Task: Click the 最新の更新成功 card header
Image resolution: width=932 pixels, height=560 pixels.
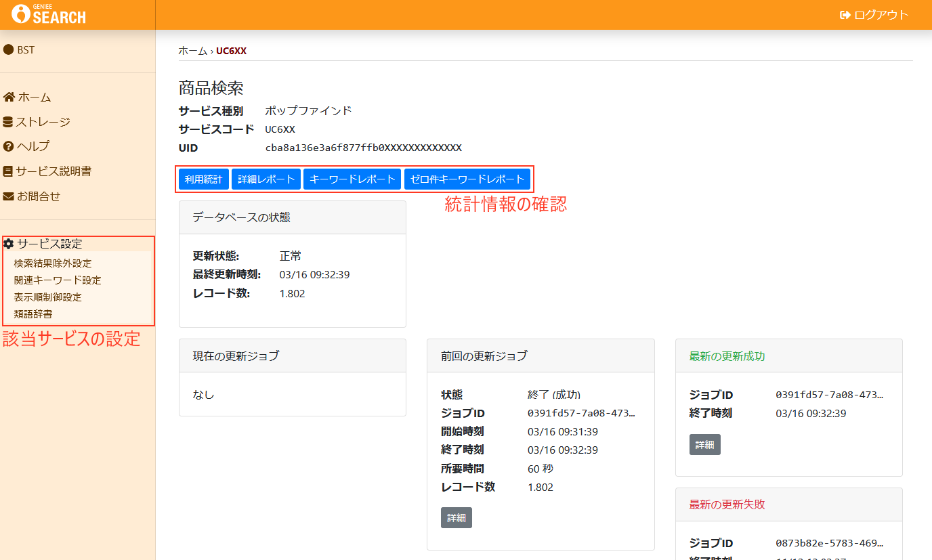Action: pyautogui.click(x=789, y=356)
